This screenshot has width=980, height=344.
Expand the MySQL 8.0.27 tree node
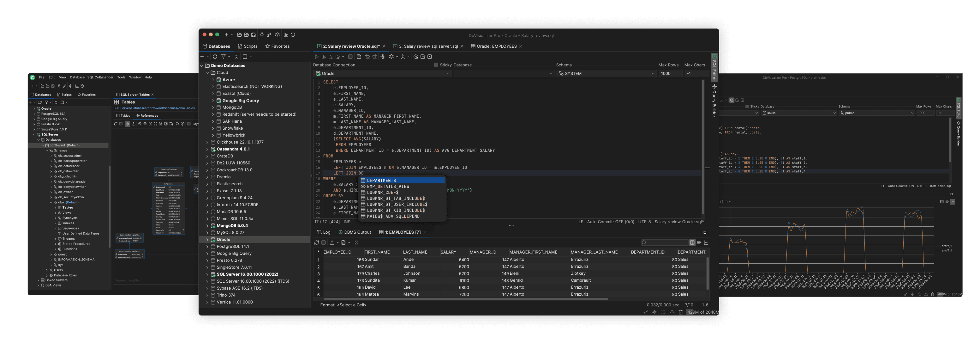point(208,232)
